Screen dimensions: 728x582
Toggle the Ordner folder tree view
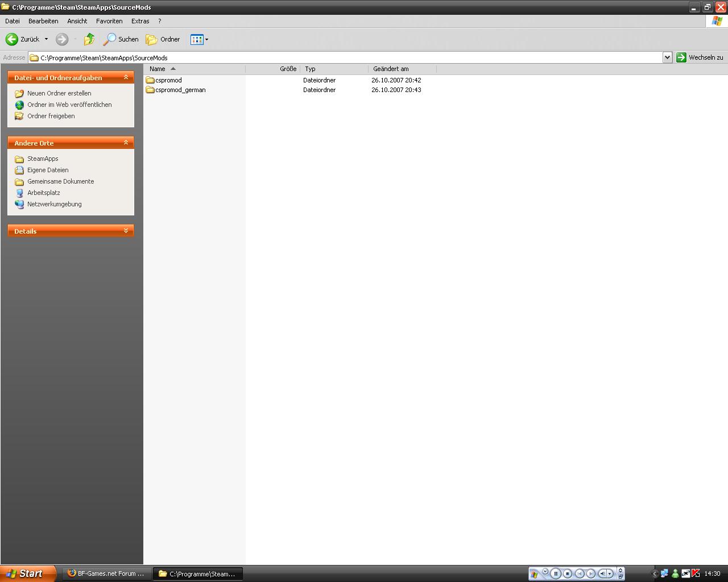(x=163, y=39)
